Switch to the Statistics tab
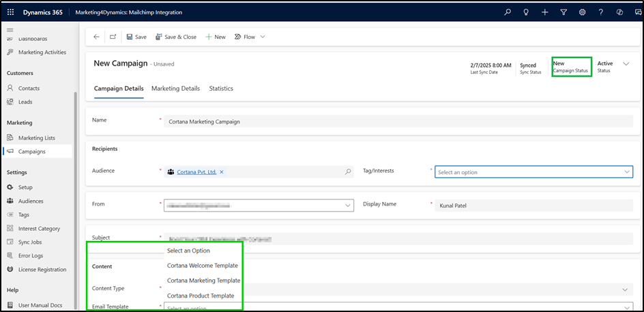Viewport: 644px width, 312px height. pos(221,88)
